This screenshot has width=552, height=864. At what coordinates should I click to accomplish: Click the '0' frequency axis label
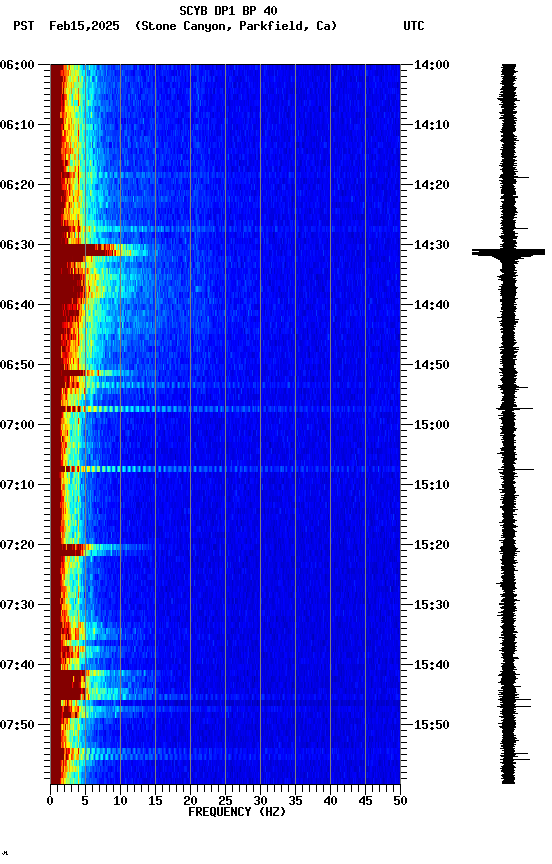pos(50,801)
